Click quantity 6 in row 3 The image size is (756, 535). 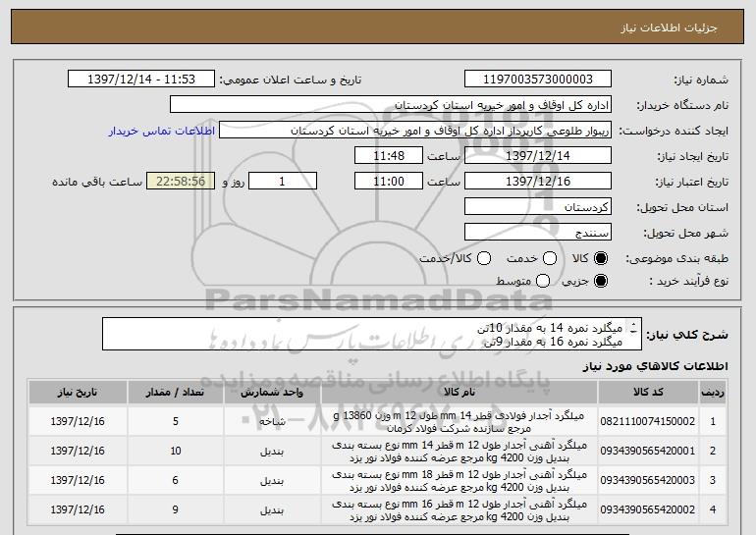click(176, 481)
